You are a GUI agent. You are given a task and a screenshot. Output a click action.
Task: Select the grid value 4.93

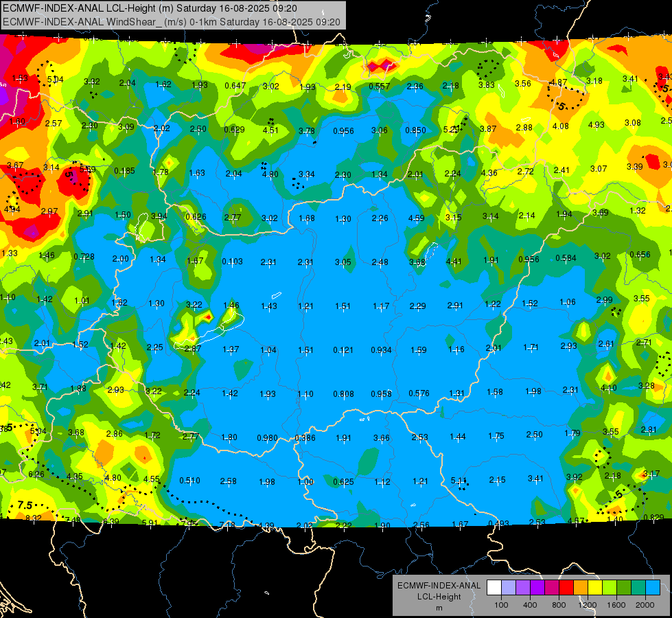(596, 124)
